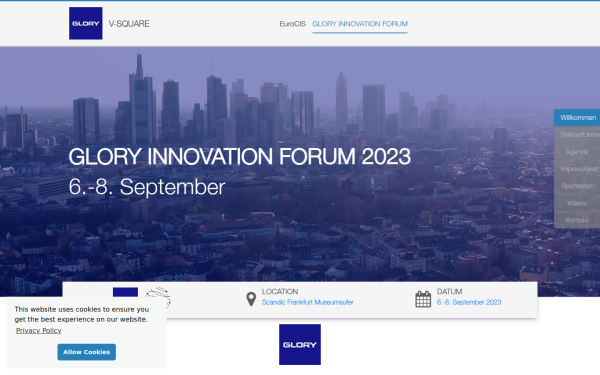Go to Videos in the side menu
The height and width of the screenshot is (375, 600).
click(x=577, y=203)
